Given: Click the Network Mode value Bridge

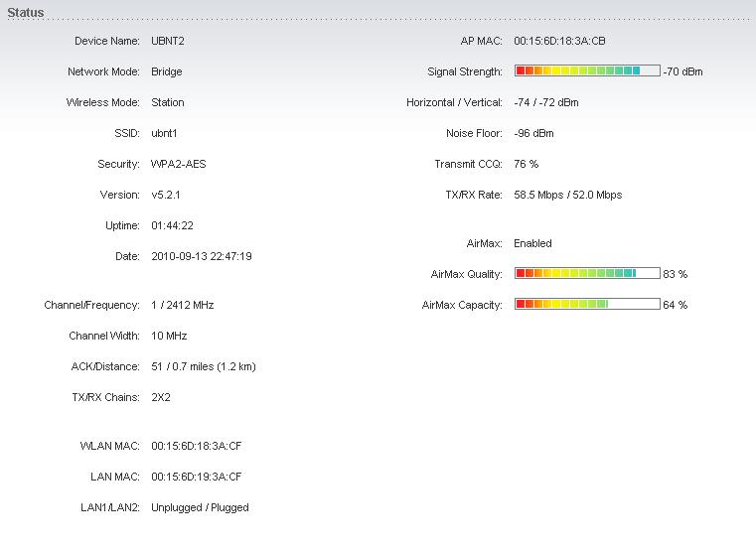Looking at the screenshot, I should (167, 71).
